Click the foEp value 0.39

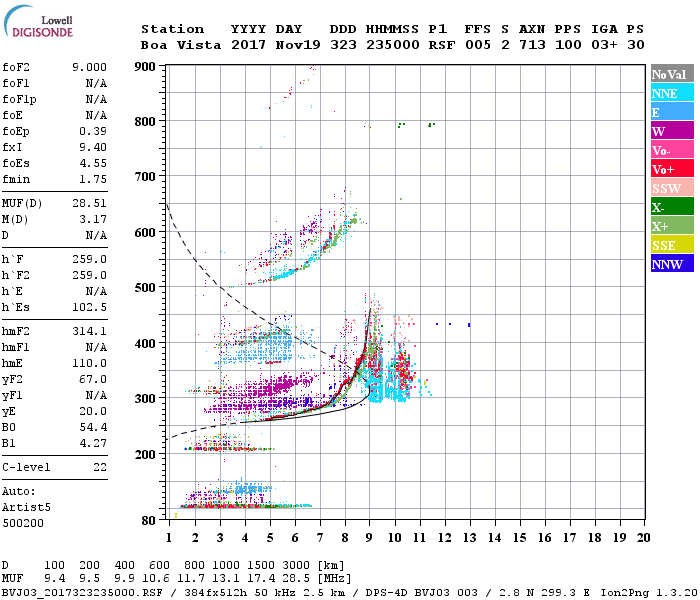tap(93, 131)
